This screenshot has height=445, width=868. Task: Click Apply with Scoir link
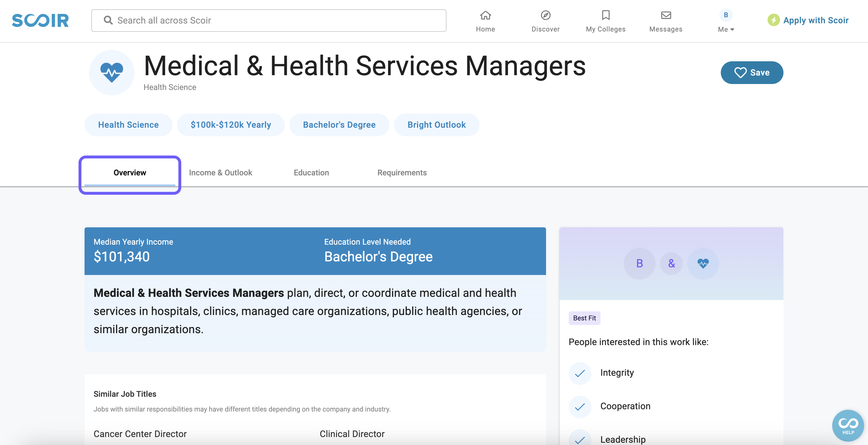tap(816, 20)
